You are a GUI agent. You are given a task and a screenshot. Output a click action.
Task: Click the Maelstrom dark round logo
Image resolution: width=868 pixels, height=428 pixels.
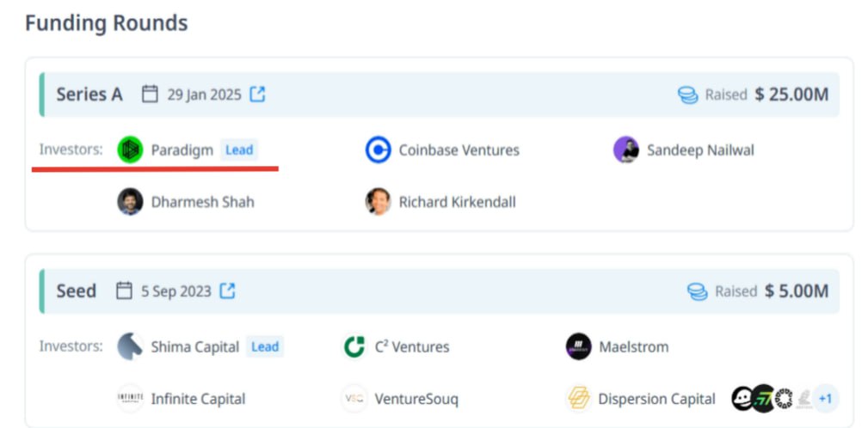click(x=578, y=346)
